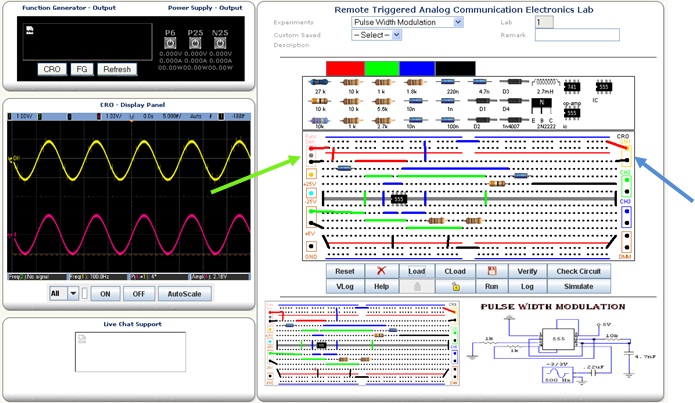Screen dimensions: 695x403
Task: Turn the CRO display ON
Action: point(103,293)
